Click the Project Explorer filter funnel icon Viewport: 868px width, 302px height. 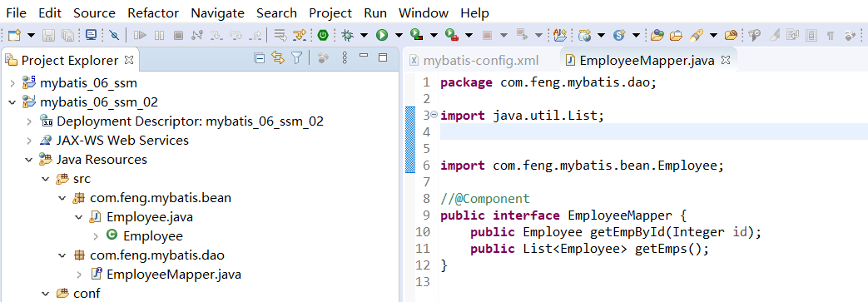pos(297,57)
